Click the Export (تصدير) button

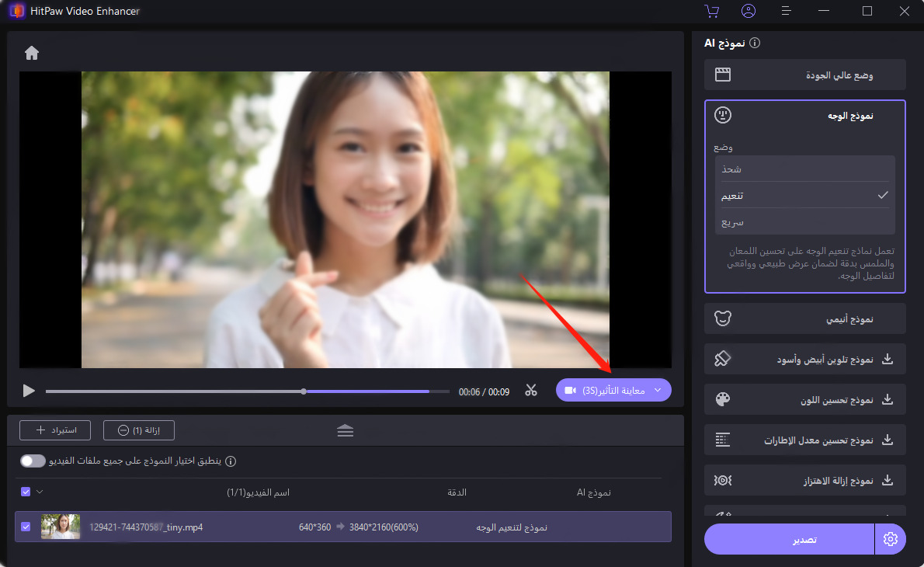(x=788, y=538)
